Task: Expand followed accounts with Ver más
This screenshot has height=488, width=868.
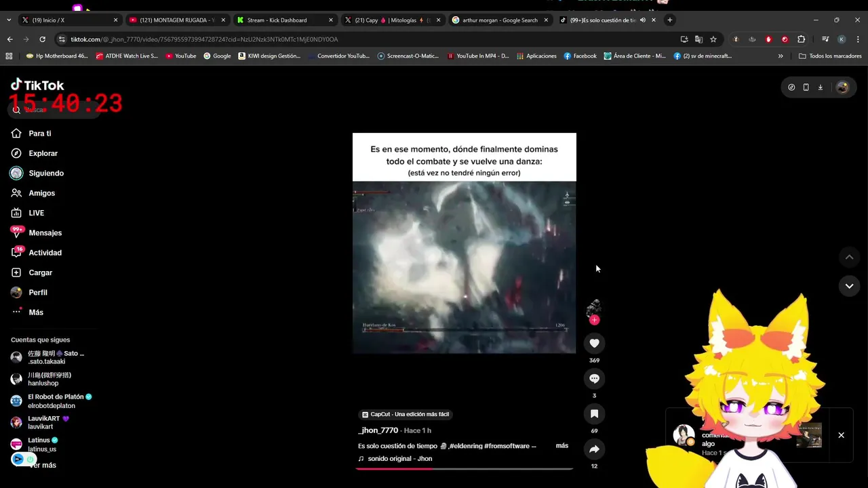Action: click(x=43, y=465)
